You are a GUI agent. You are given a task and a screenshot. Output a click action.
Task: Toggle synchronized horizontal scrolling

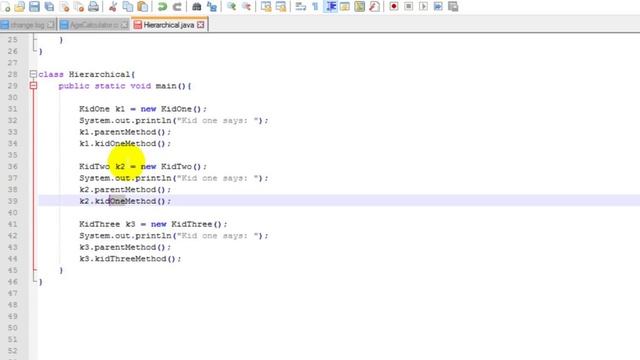pyautogui.click(x=281, y=7)
